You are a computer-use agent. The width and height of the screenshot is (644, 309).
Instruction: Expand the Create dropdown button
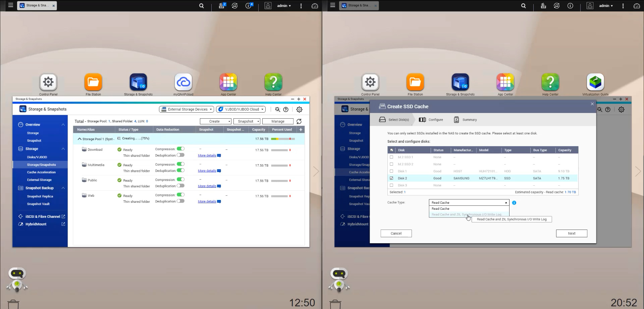tap(215, 121)
